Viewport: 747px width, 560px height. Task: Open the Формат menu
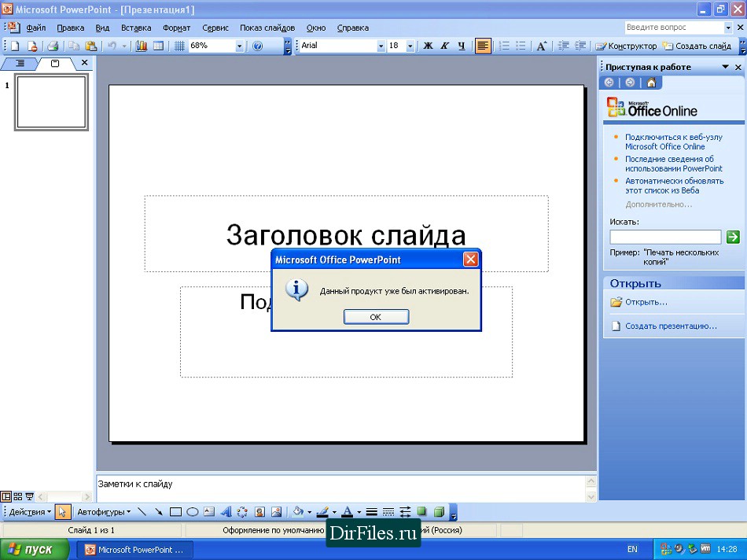(x=176, y=28)
